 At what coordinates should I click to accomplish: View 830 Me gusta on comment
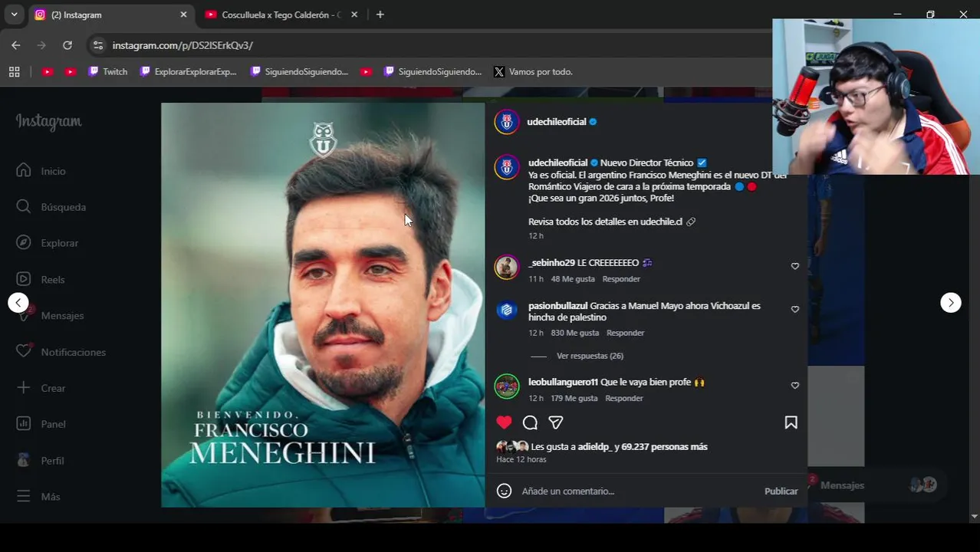pos(575,333)
